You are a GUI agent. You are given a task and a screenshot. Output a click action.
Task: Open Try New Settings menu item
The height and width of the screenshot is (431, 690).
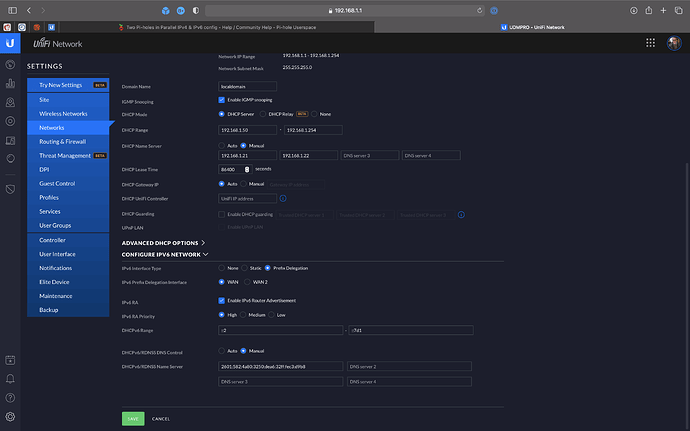(x=68, y=85)
